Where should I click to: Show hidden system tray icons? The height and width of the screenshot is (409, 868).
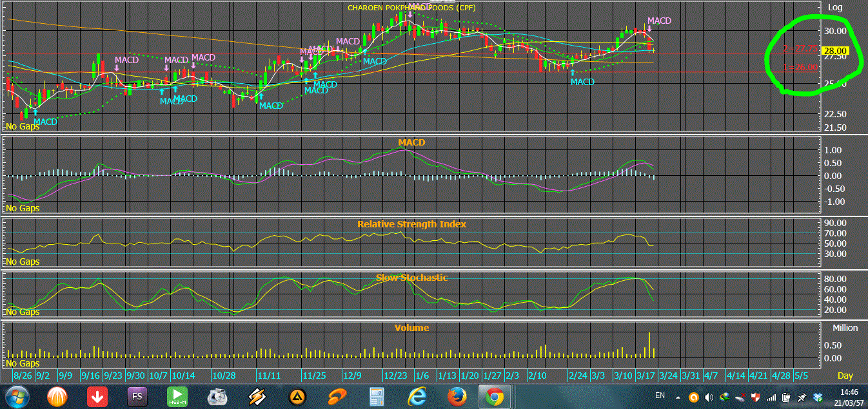[x=678, y=397]
